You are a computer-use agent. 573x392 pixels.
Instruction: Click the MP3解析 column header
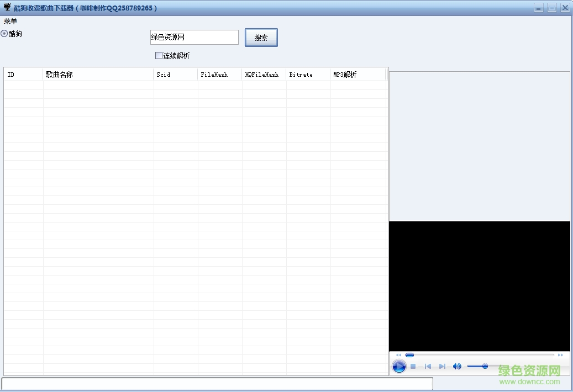(358, 74)
